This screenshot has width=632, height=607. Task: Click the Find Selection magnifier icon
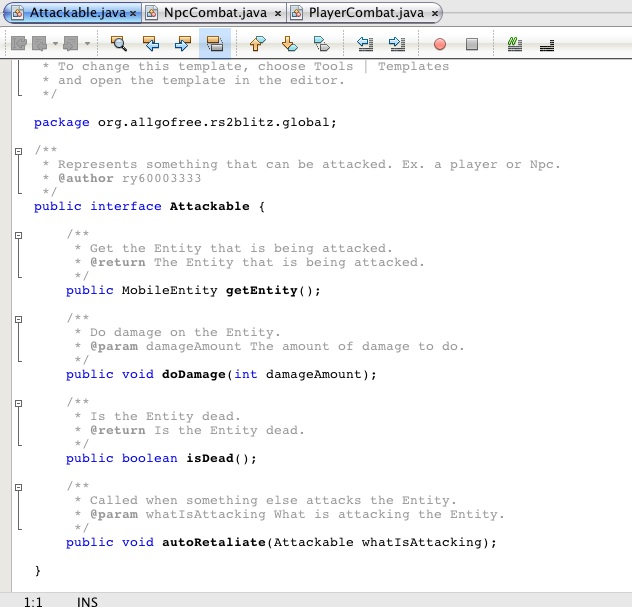click(x=118, y=43)
